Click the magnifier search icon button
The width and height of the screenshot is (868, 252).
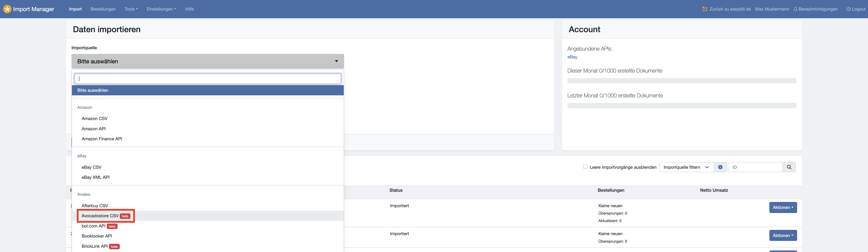click(789, 167)
